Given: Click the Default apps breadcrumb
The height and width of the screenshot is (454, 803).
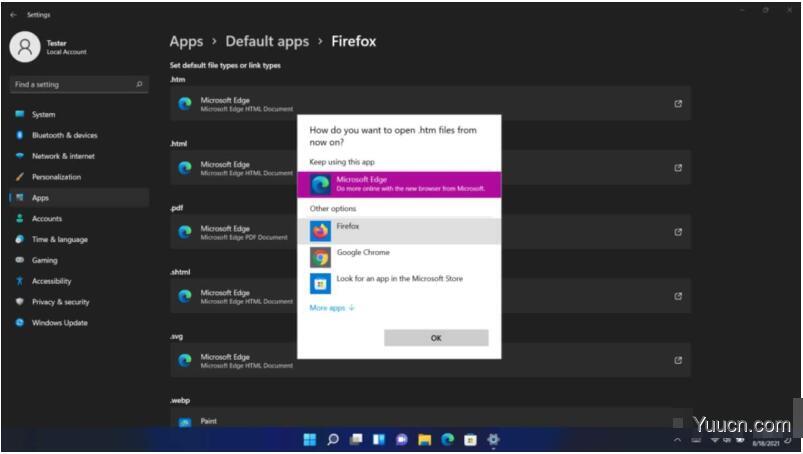Looking at the screenshot, I should tap(267, 41).
